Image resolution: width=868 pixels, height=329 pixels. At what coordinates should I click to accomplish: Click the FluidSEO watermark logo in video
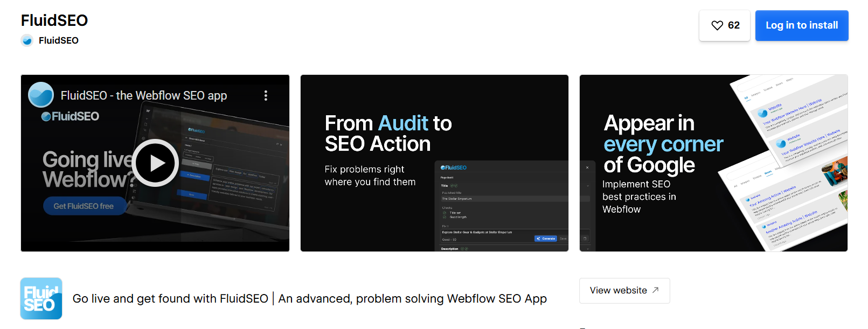click(x=70, y=116)
